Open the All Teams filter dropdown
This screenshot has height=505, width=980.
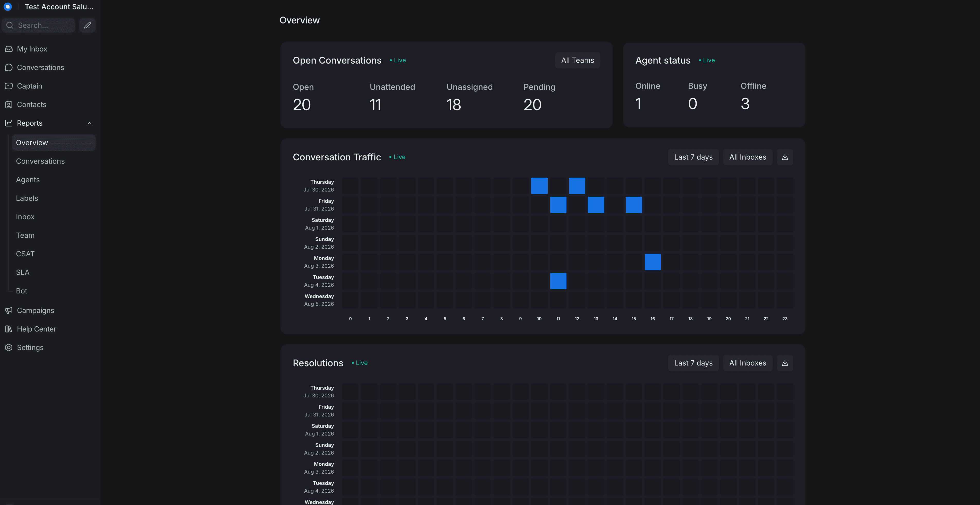577,60
